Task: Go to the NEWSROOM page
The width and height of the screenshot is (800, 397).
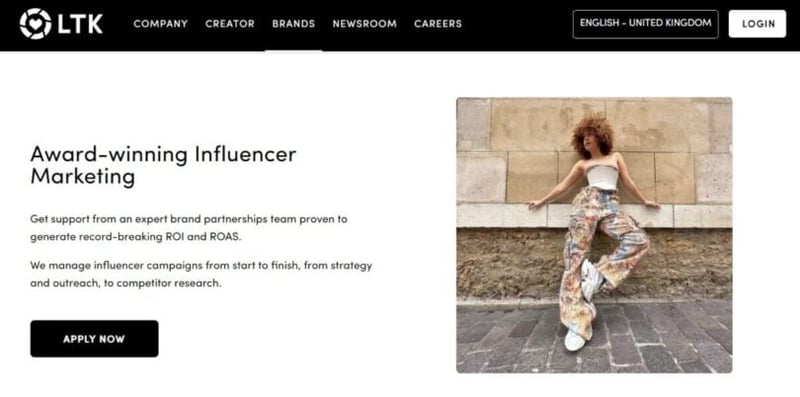Action: pyautogui.click(x=364, y=24)
